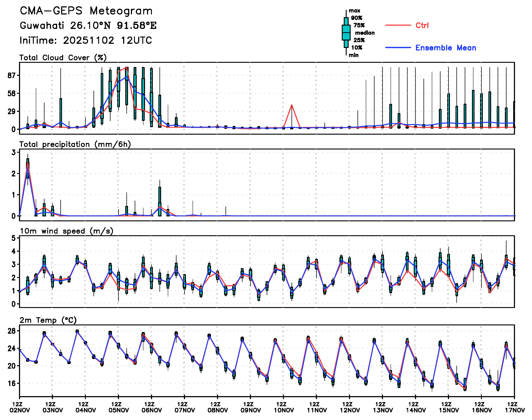
Task: Click the 28 tick on temperature axis
Action: [x=11, y=331]
